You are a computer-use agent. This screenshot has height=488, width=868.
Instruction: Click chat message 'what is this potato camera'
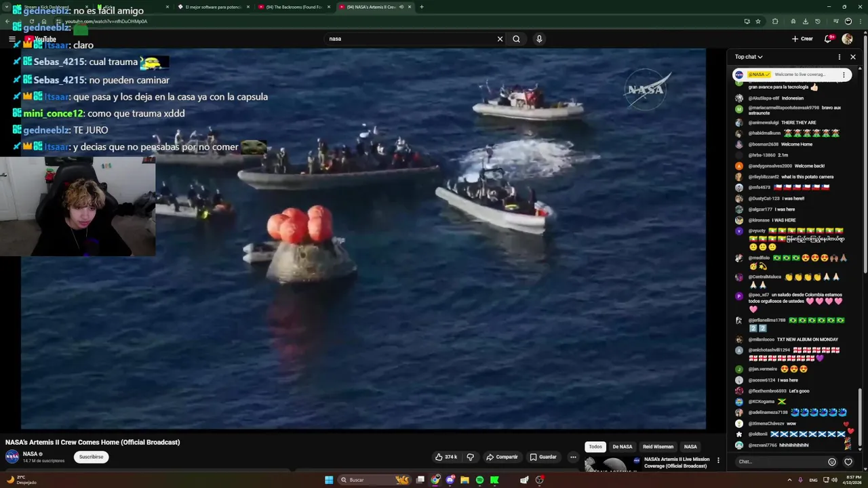click(x=808, y=177)
